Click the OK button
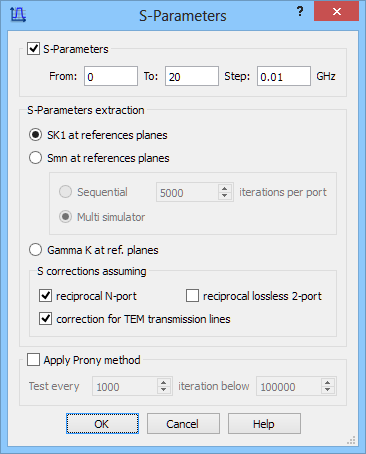 pos(102,424)
